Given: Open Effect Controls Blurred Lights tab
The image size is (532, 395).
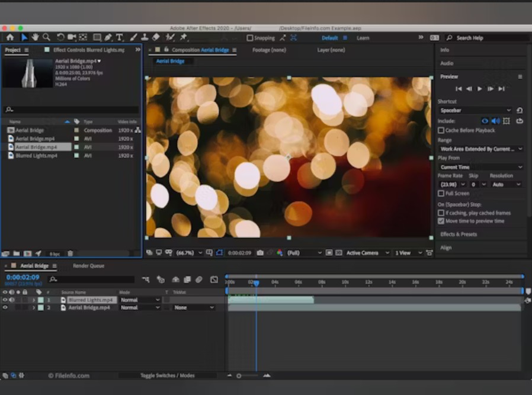Looking at the screenshot, I should (88, 50).
